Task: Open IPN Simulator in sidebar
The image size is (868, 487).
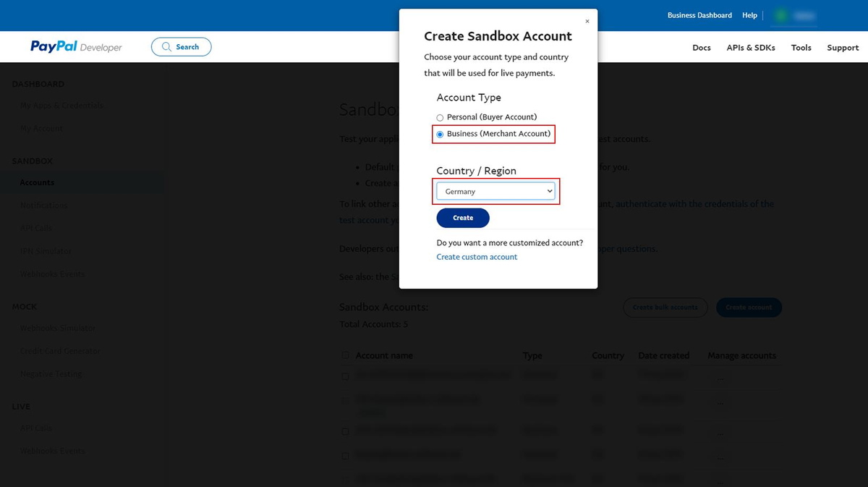Action: click(x=46, y=251)
